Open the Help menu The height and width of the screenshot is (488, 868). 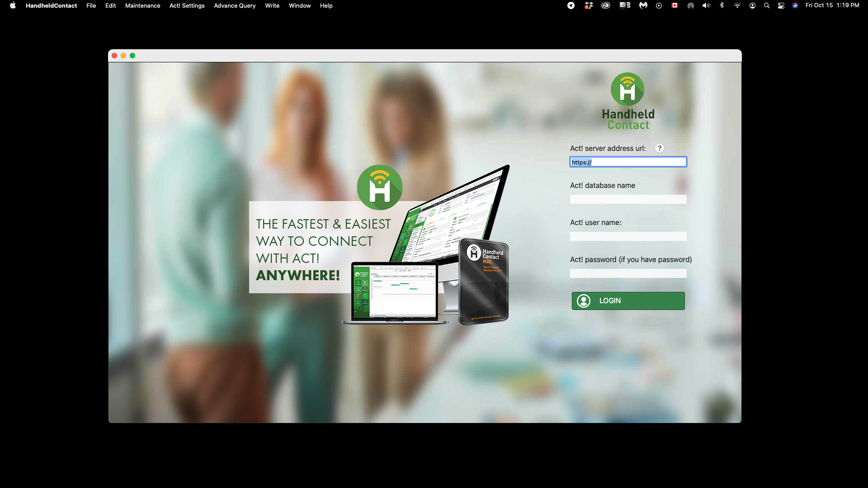click(x=326, y=5)
